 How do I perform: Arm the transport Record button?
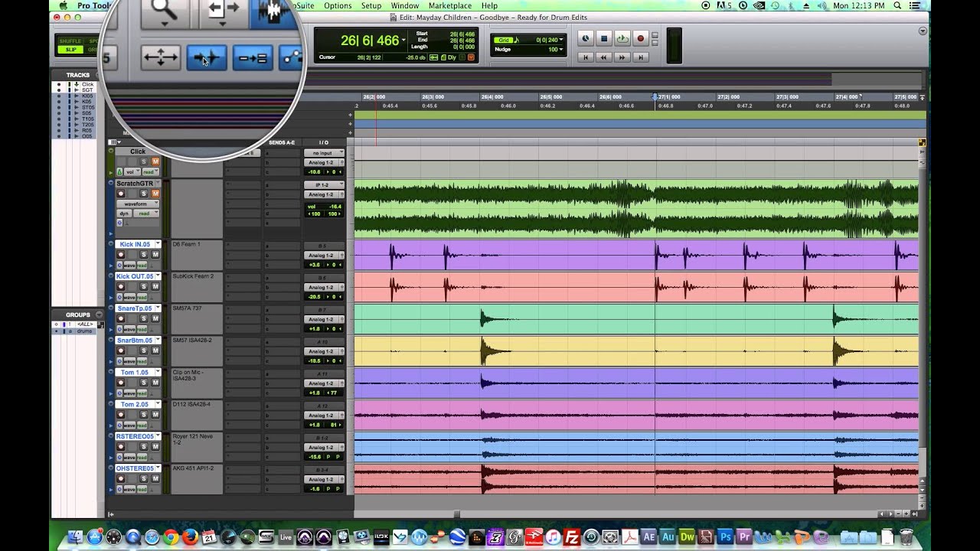[641, 38]
